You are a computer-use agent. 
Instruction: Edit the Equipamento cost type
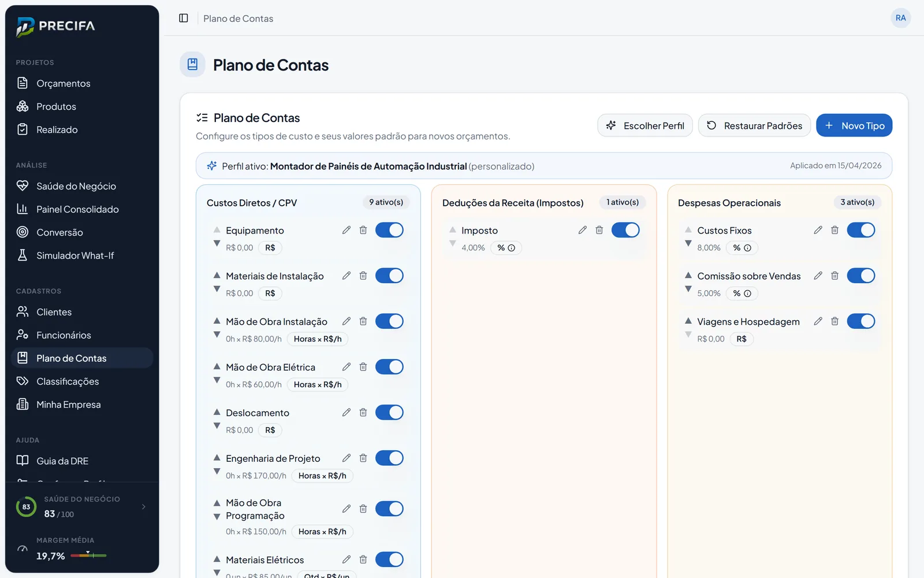coord(346,230)
